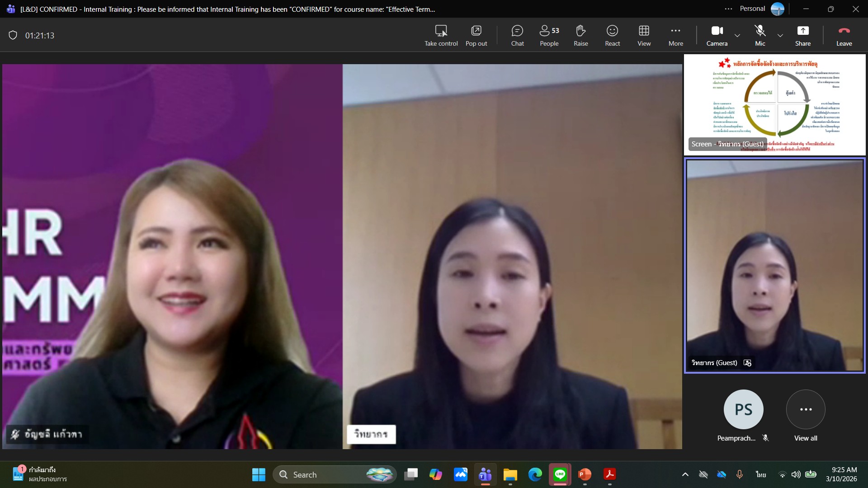Click the วิทยากร name label on main video
The width and height of the screenshot is (868, 488).
tap(371, 434)
